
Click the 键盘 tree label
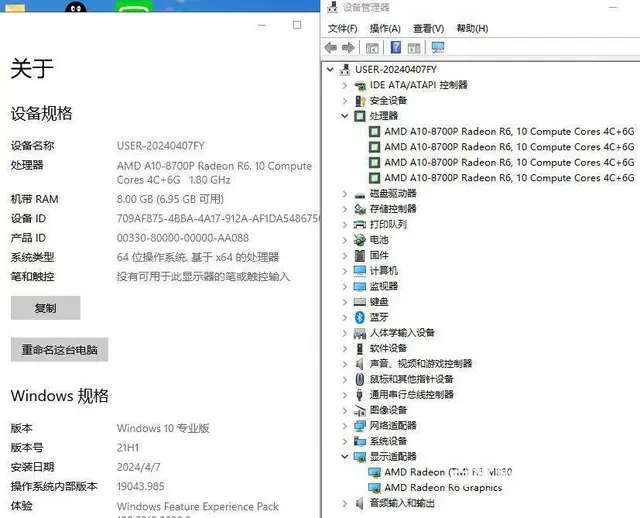click(x=379, y=302)
